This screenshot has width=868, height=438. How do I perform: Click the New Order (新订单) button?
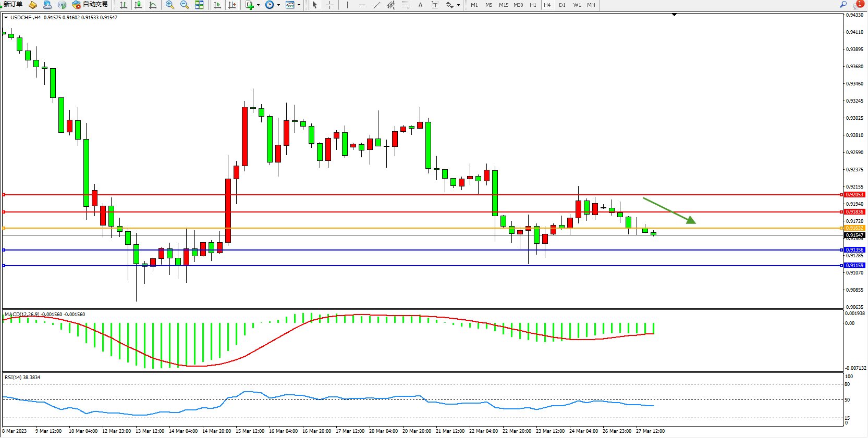tap(13, 5)
